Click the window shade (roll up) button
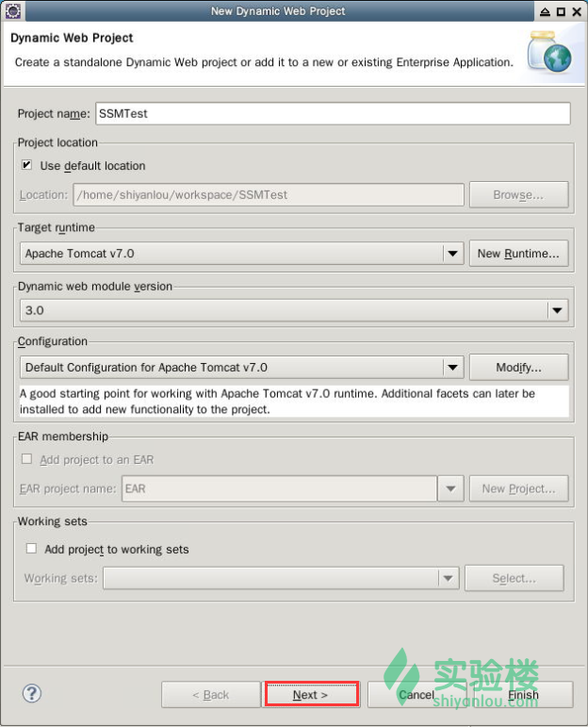Image resolution: width=588 pixels, height=727 pixels. 545,11
